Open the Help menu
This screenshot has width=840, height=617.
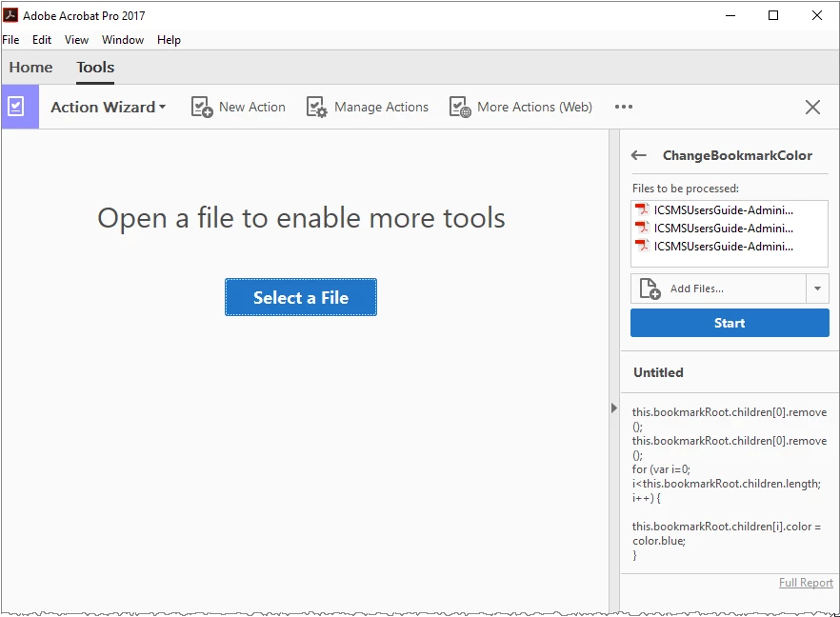tap(169, 40)
